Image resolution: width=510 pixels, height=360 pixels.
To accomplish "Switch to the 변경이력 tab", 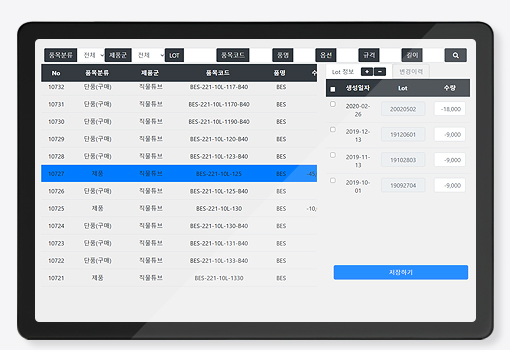I will click(411, 71).
